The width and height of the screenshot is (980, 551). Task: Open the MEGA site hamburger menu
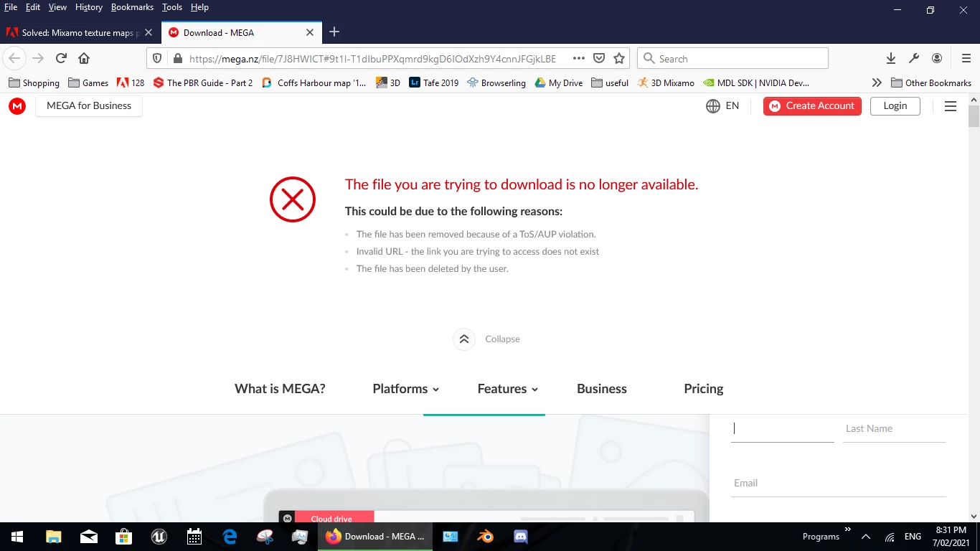951,106
